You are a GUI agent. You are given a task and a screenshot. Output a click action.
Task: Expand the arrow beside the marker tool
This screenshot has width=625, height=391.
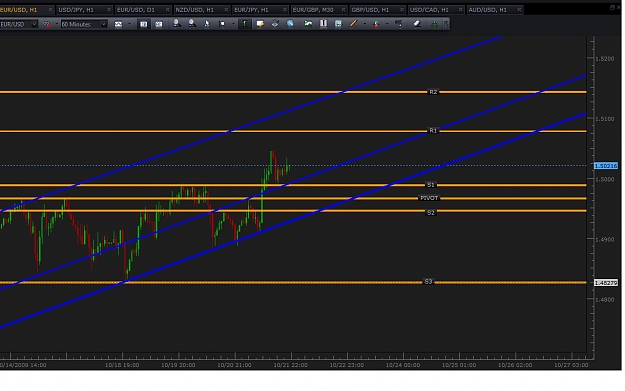(233, 24)
